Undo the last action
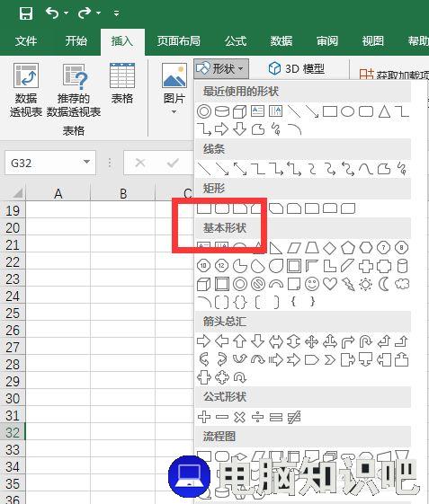Screen dimensions: 429x504 click(52, 13)
